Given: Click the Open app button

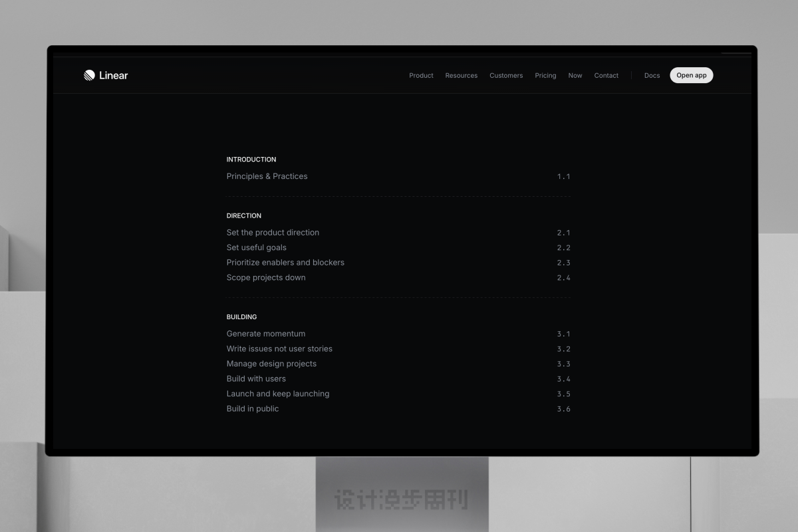Looking at the screenshot, I should (x=692, y=75).
